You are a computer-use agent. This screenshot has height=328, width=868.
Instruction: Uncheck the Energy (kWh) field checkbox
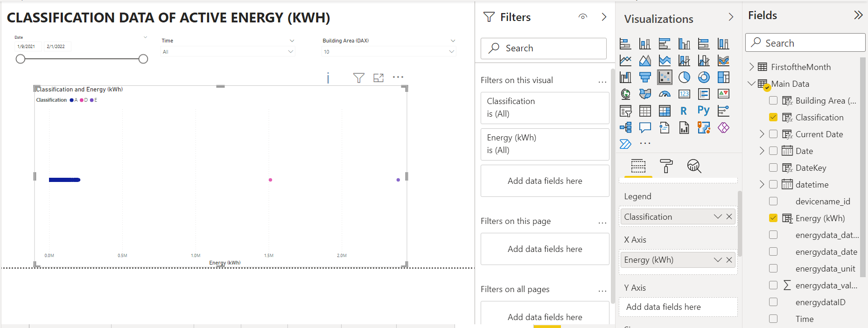pos(773,218)
